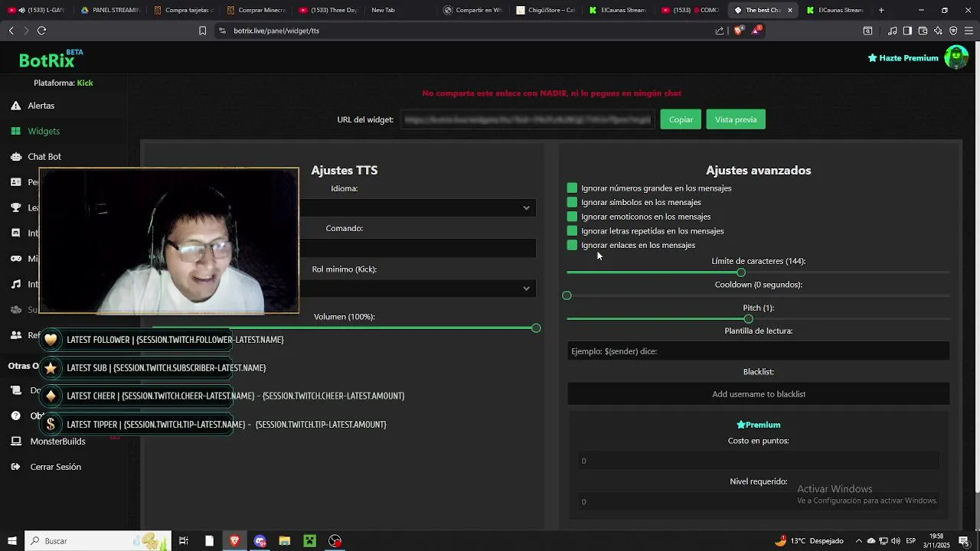The height and width of the screenshot is (551, 980).
Task: Click the Buscar taskbar search box
Action: pyautogui.click(x=98, y=541)
